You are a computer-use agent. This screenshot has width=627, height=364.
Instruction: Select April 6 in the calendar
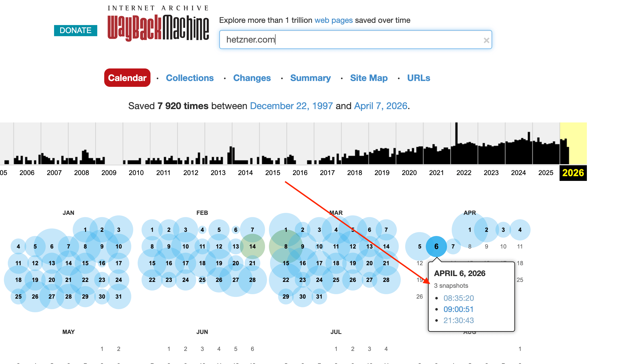pyautogui.click(x=436, y=246)
